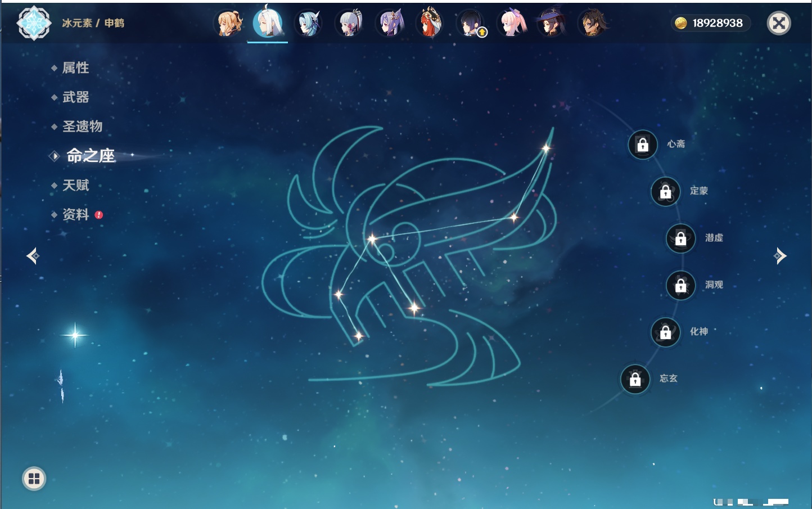Click the lock icon beside 洞观

click(681, 286)
